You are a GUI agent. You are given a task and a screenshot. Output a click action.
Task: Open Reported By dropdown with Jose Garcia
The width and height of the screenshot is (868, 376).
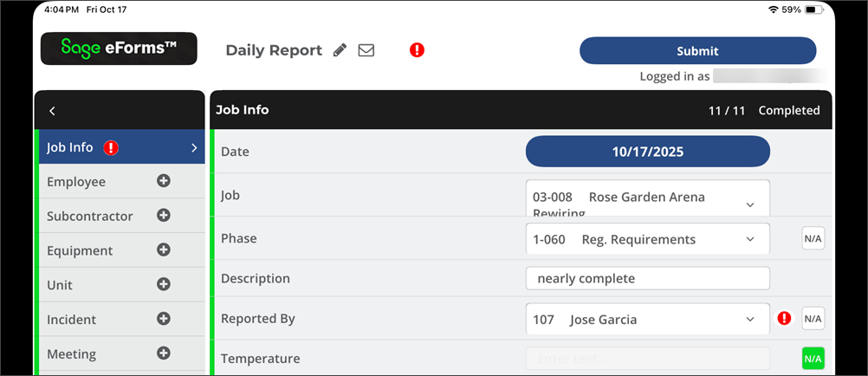[x=647, y=320]
